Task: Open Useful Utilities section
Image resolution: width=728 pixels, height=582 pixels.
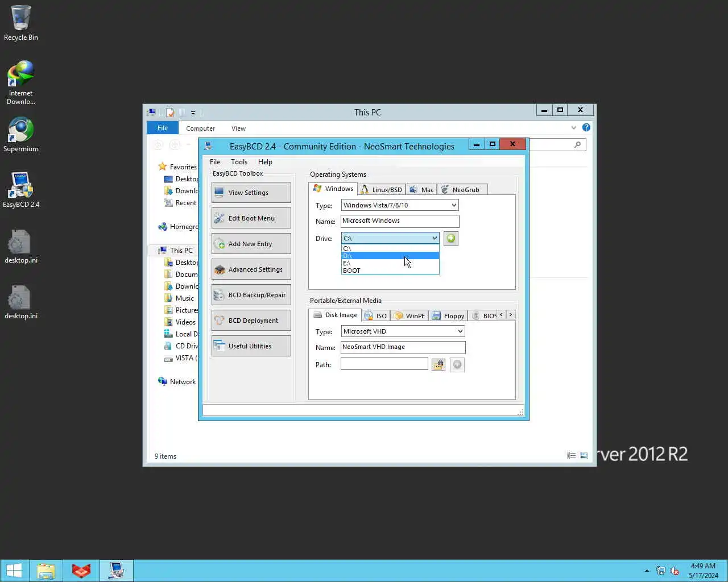Action: click(x=251, y=346)
